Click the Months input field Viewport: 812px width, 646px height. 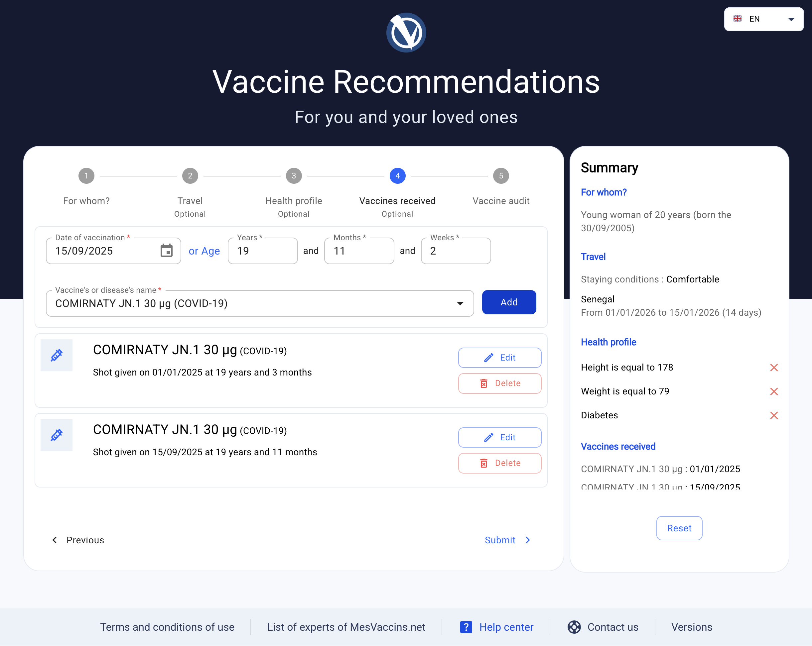click(359, 251)
